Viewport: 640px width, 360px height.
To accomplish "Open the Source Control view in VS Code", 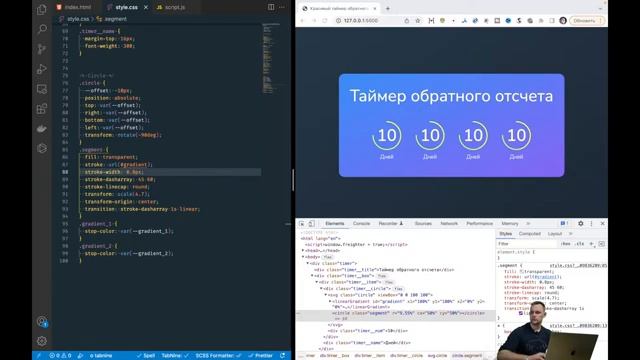I will [x=42, y=49].
